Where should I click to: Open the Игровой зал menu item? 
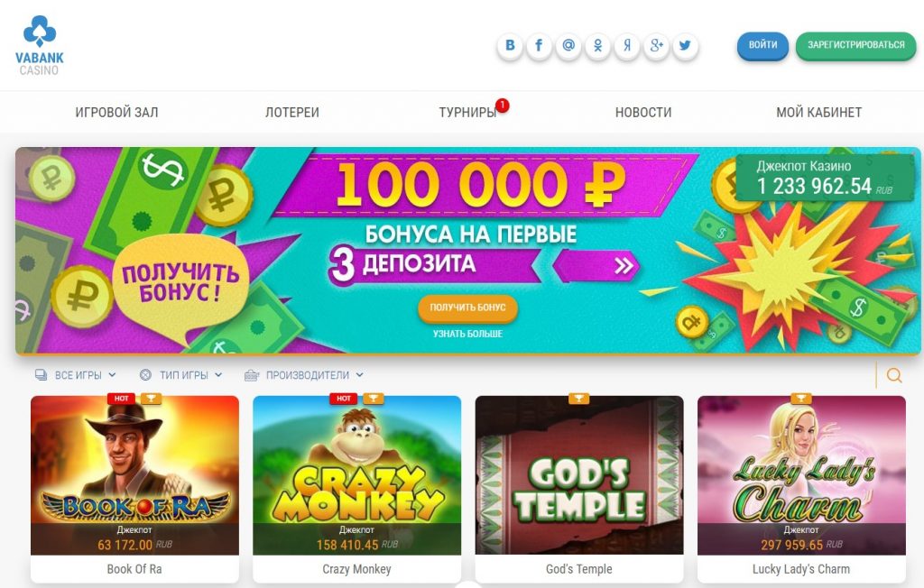tap(116, 112)
